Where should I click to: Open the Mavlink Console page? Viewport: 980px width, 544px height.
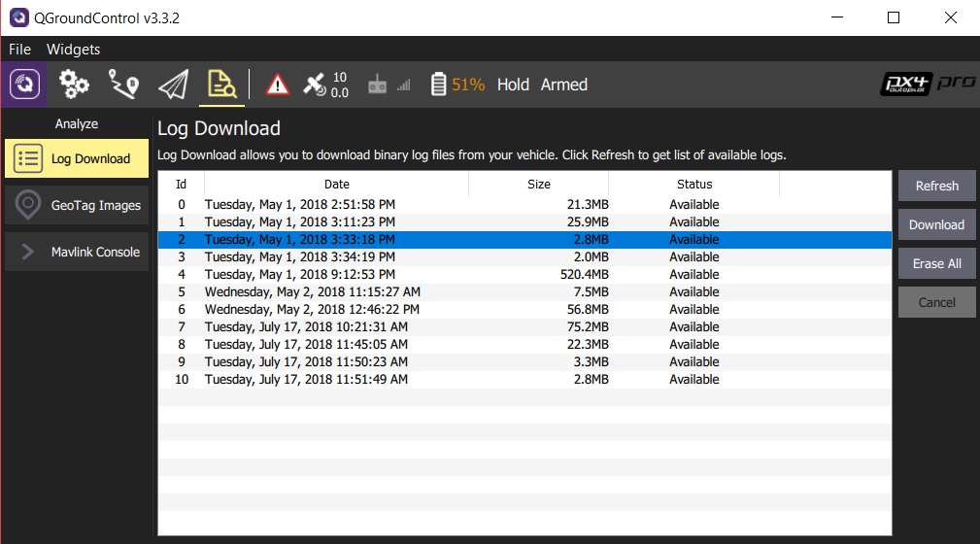(77, 252)
